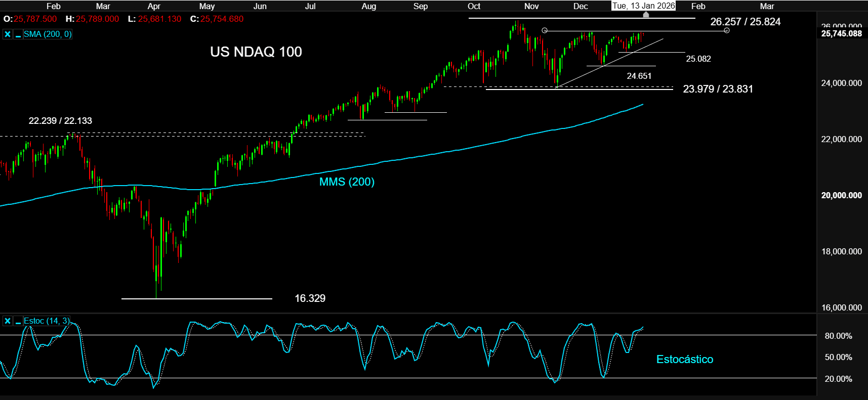868x400 pixels.
Task: Select the '16.329' low annotation
Action: click(x=310, y=298)
